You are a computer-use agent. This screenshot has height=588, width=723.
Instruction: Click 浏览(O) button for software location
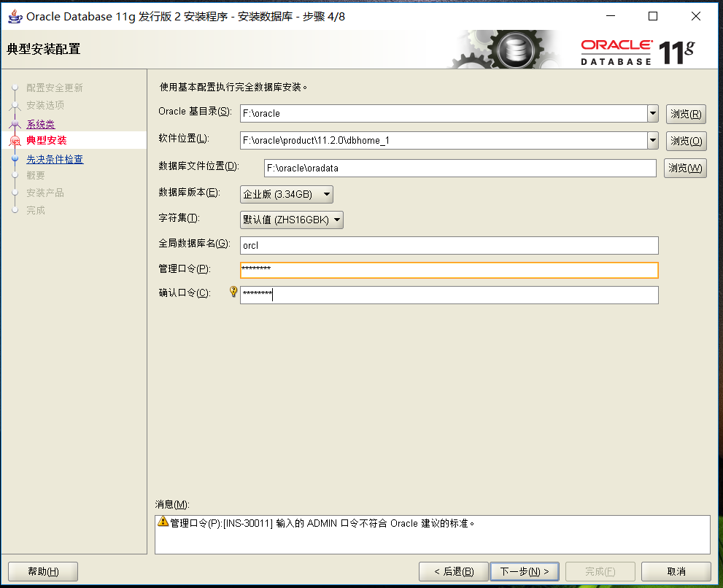click(x=686, y=141)
